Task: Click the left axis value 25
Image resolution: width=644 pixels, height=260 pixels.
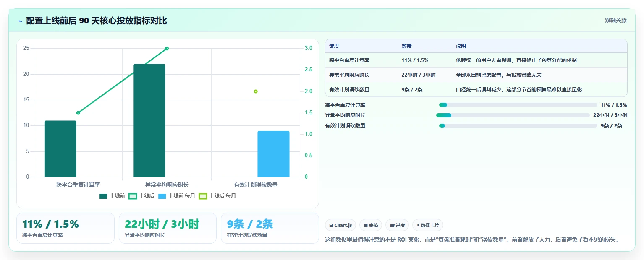Action: click(26, 48)
